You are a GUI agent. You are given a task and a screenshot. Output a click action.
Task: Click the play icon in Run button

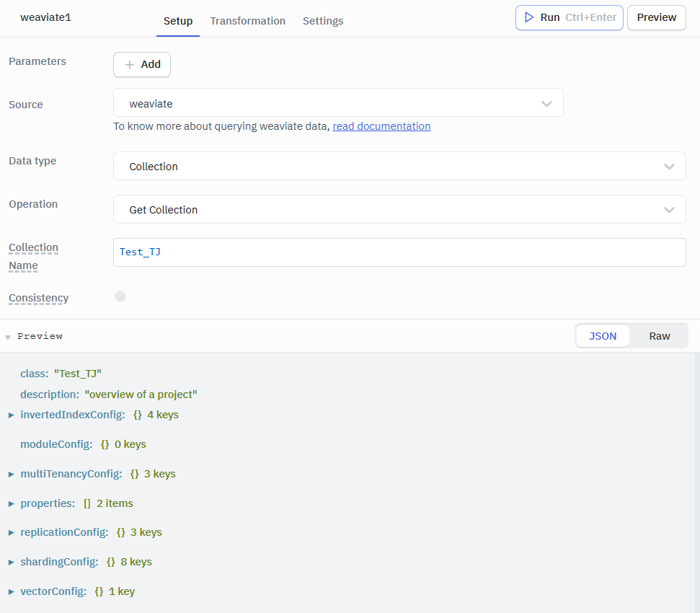529,17
